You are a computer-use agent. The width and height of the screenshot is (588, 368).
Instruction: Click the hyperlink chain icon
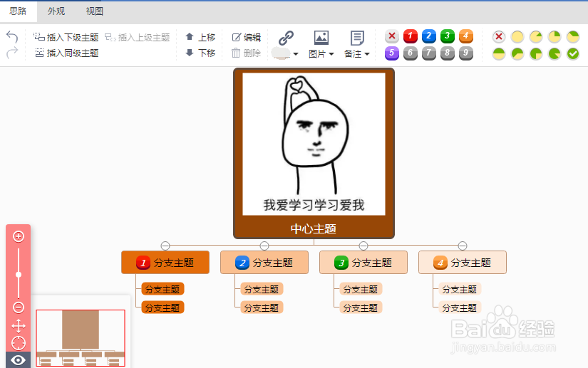[286, 38]
